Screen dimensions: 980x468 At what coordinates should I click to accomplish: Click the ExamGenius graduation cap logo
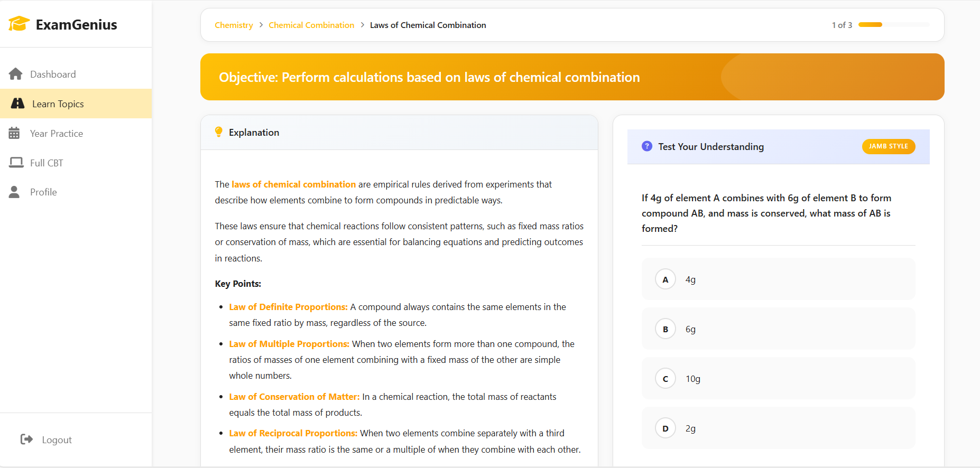pos(19,24)
